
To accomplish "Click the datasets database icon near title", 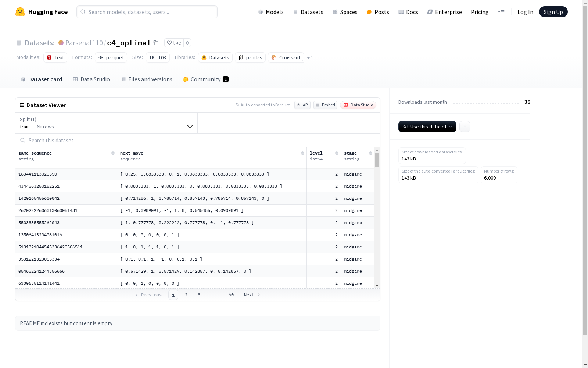I will pyautogui.click(x=19, y=43).
